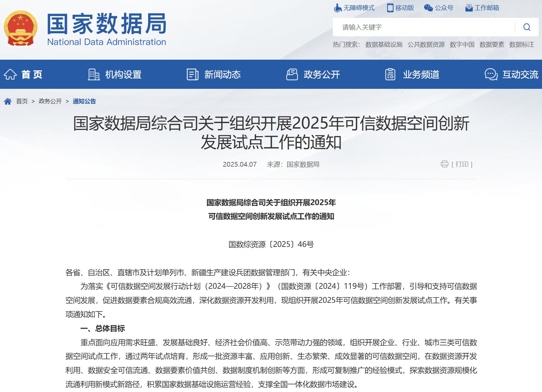Click hot search term 数据标注

tap(522, 45)
